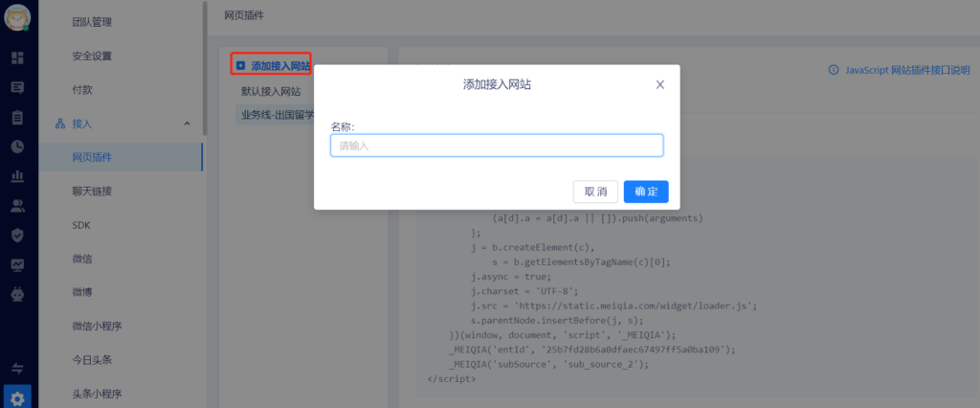
Task: Open 安全设置 in the settings menu
Action: [92, 57]
